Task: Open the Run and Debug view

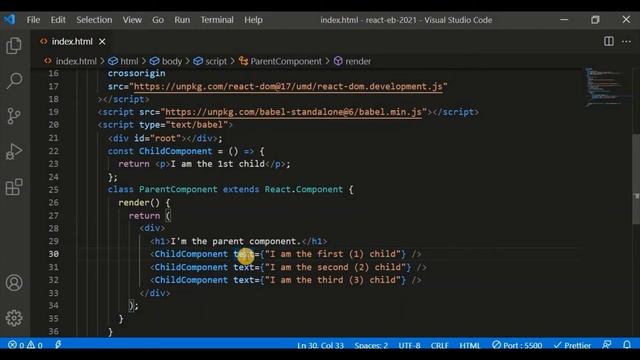Action: pos(14,151)
